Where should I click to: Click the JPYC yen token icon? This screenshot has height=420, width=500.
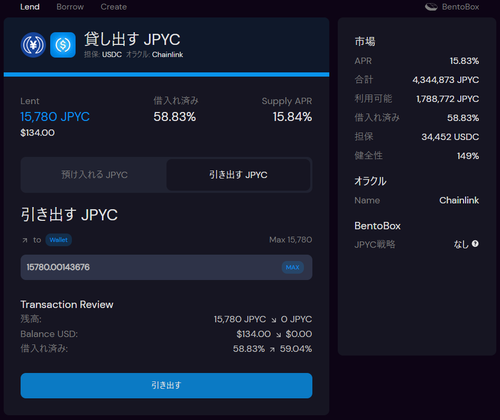(x=33, y=45)
